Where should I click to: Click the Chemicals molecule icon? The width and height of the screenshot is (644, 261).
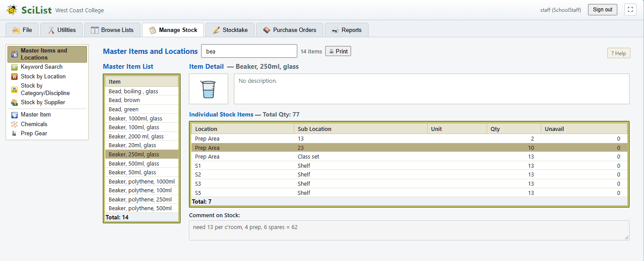(14, 124)
